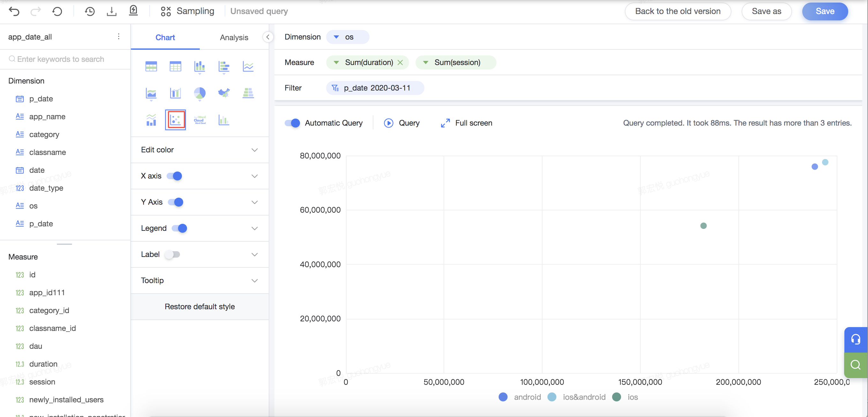Image resolution: width=868 pixels, height=417 pixels.
Task: Expand the Edit color section
Action: pos(199,150)
